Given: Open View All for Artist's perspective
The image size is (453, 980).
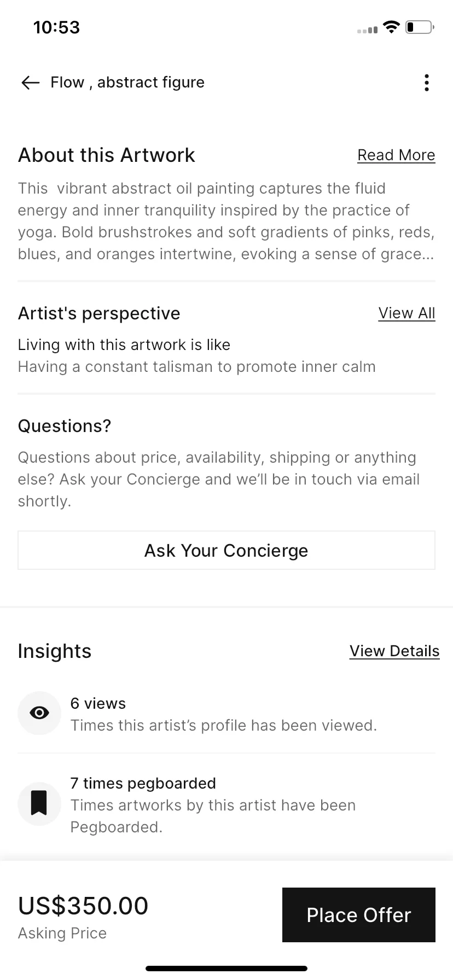Looking at the screenshot, I should point(406,313).
